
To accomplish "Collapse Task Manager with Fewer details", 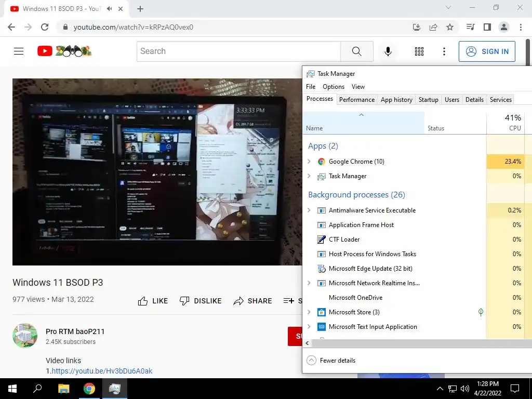I will 331,361.
